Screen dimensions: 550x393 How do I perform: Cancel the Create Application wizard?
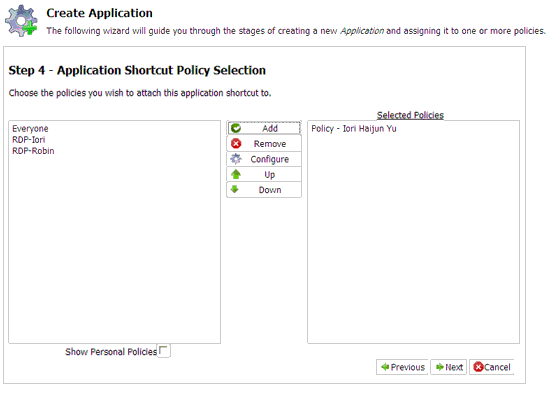tap(492, 367)
